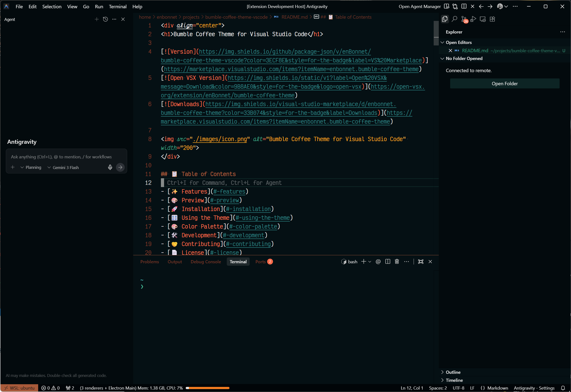Create a new terminal with plus

pyautogui.click(x=364, y=262)
